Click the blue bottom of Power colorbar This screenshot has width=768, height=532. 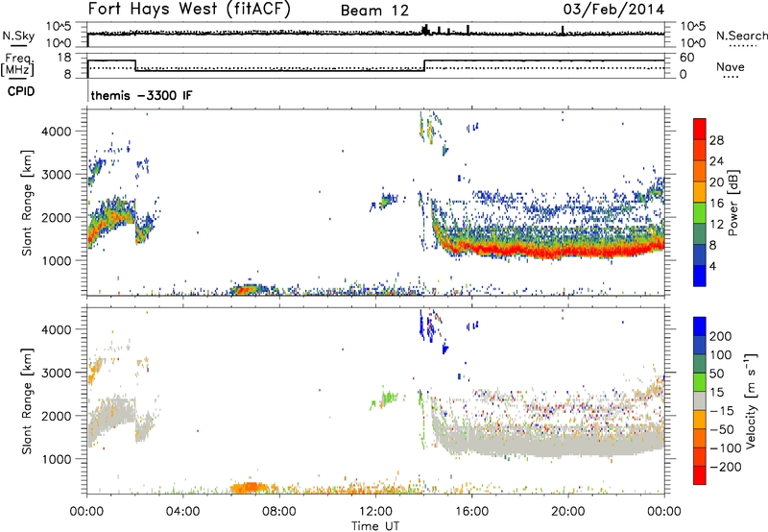[700, 277]
